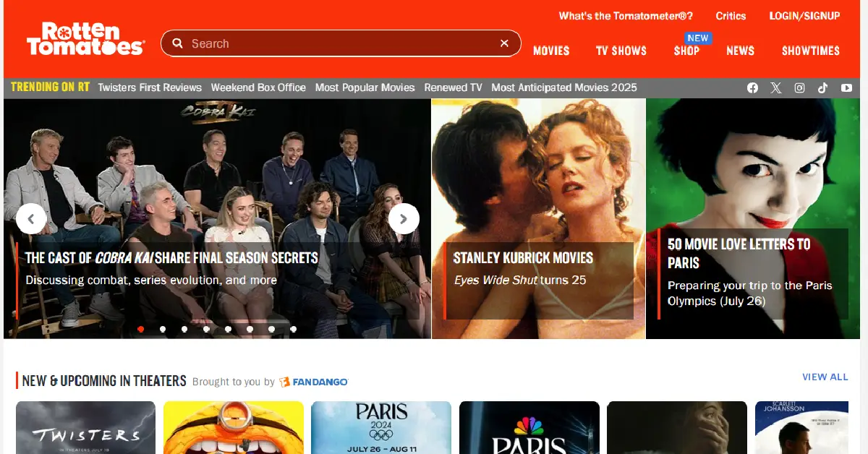This screenshot has height=454, width=868.
Task: Click the TRENDING ON RT label
Action: [x=50, y=87]
